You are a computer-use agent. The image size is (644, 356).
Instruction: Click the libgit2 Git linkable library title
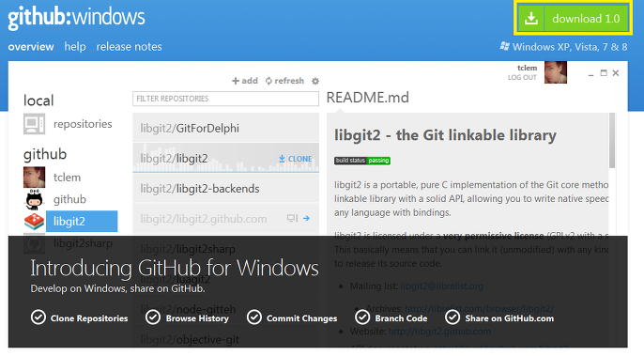tap(445, 135)
